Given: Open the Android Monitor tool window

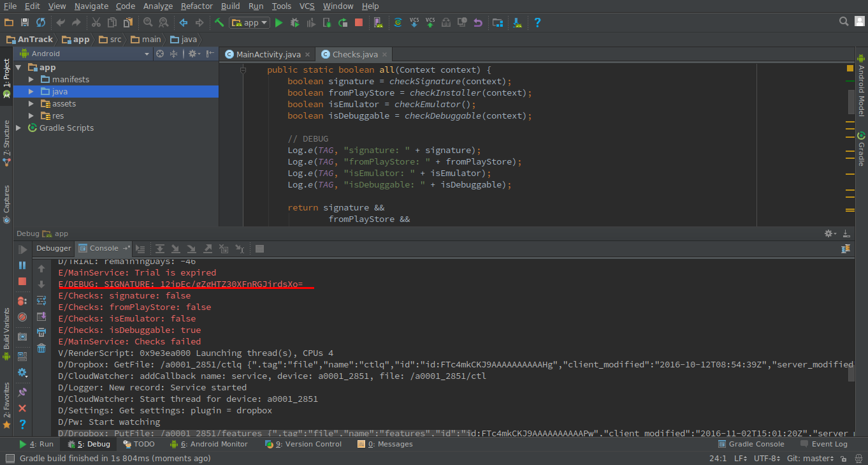Looking at the screenshot, I should coord(213,444).
